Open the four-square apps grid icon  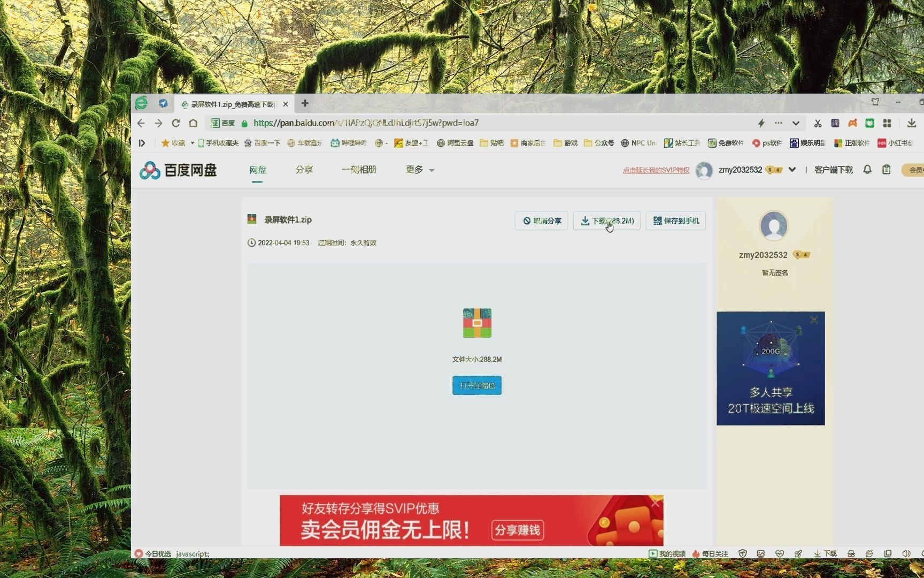coord(887,123)
